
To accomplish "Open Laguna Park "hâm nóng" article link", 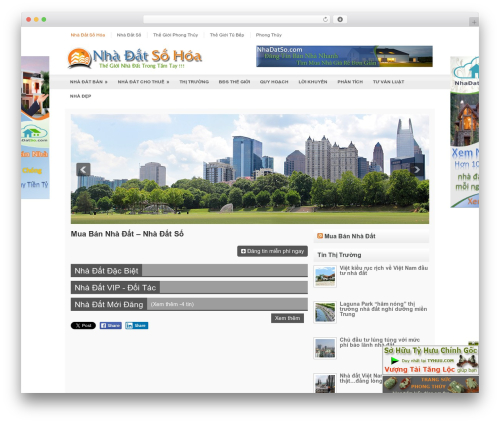I will tap(383, 309).
